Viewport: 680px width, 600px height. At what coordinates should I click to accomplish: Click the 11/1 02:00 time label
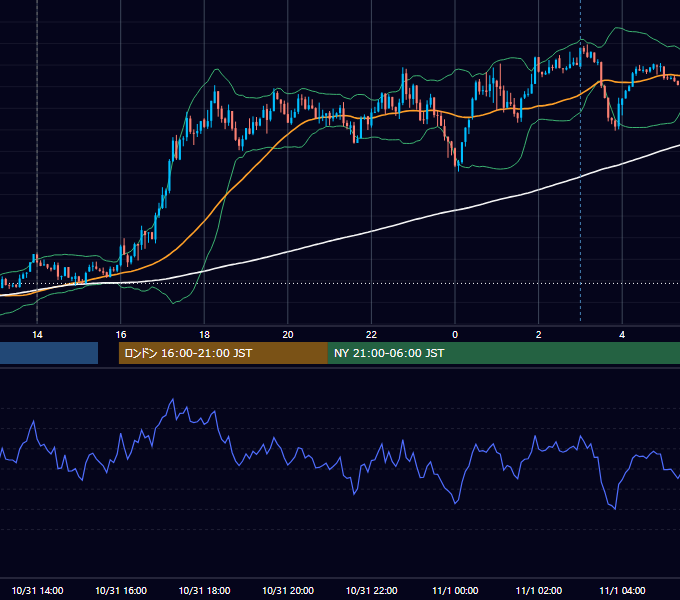point(539,590)
